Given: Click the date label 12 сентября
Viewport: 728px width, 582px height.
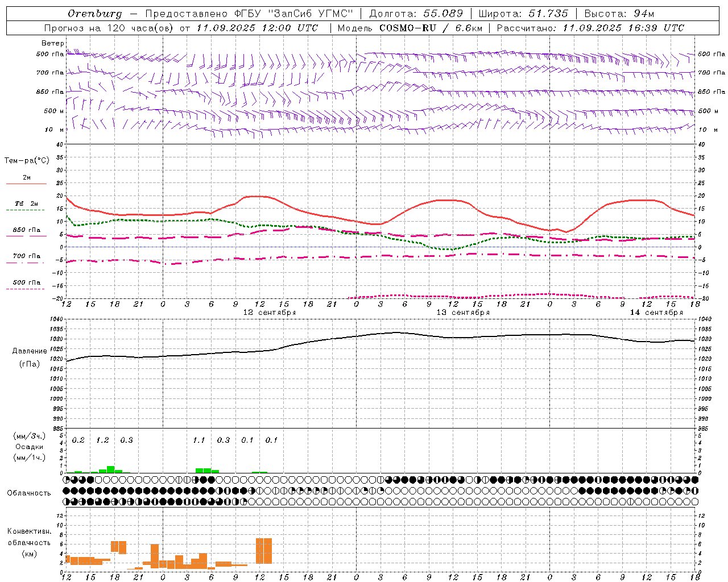Looking at the screenshot, I should coord(270,313).
